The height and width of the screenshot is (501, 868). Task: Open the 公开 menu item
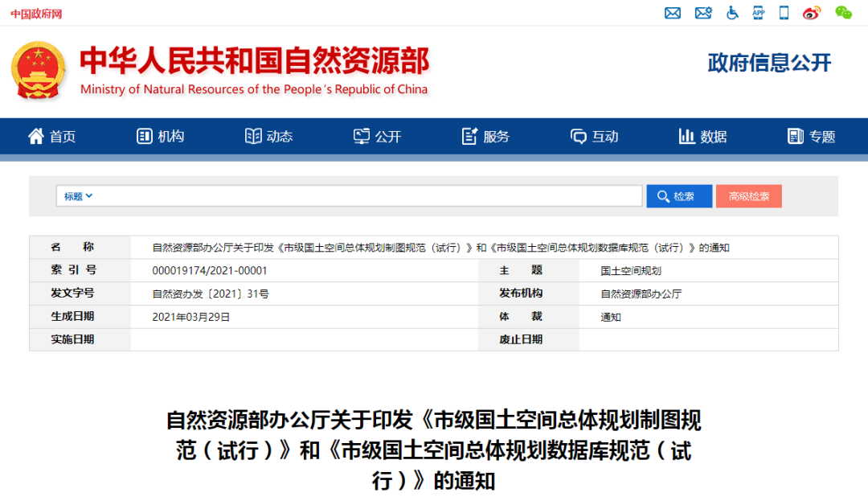(388, 137)
